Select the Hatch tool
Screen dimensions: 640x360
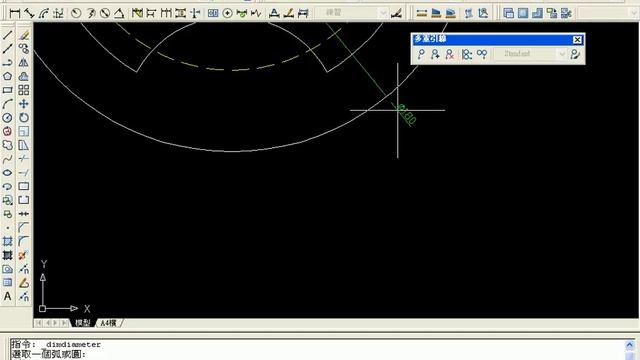click(x=7, y=242)
